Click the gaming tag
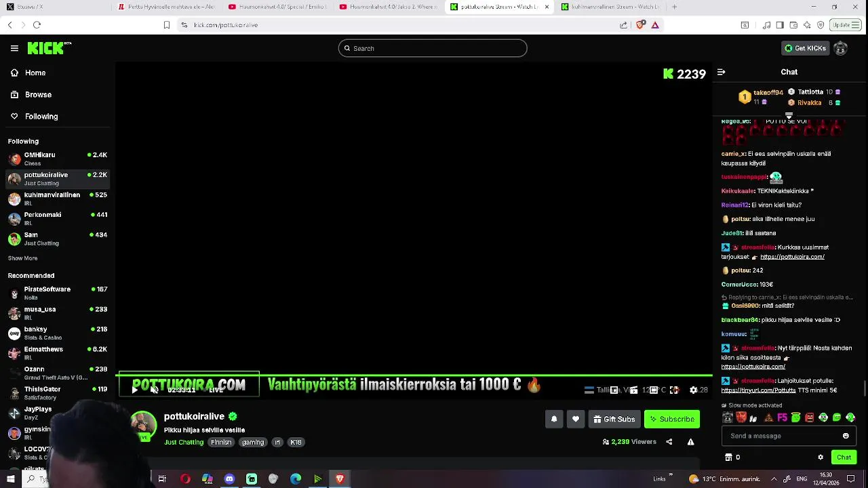Viewport: 868px width, 488px height. 253,442
